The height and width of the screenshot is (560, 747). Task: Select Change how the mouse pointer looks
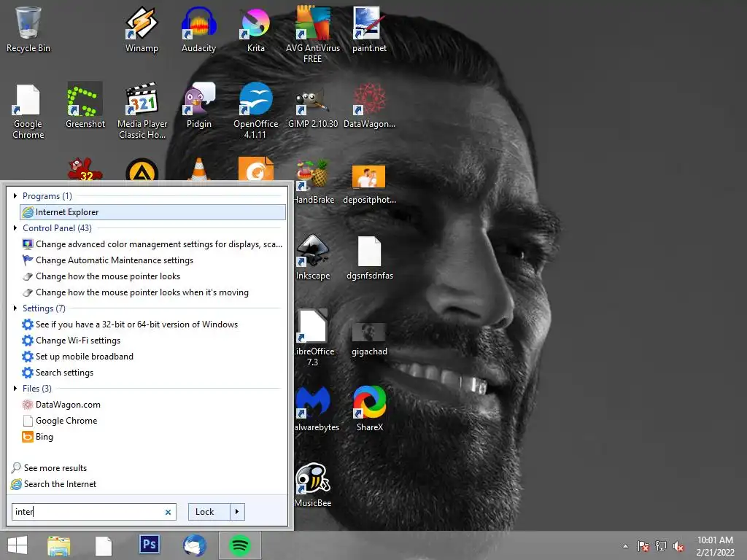click(153, 276)
